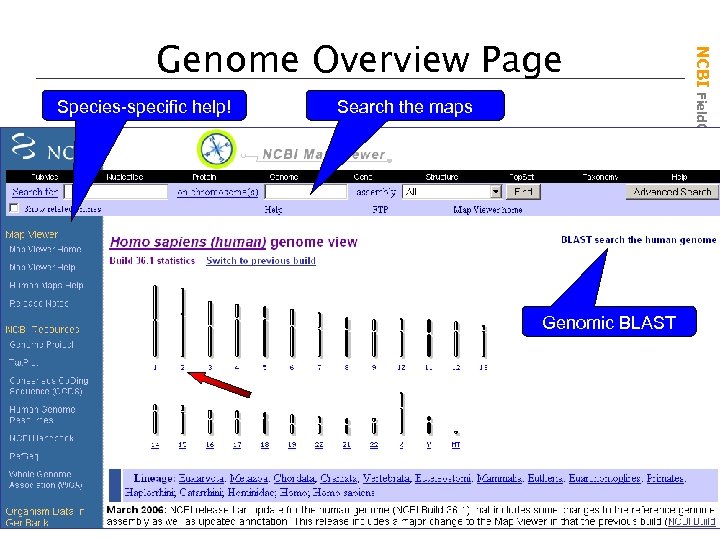Image resolution: width=720 pixels, height=540 pixels.
Task: Open Map Viewer Help in sidebar
Action: tap(42, 267)
